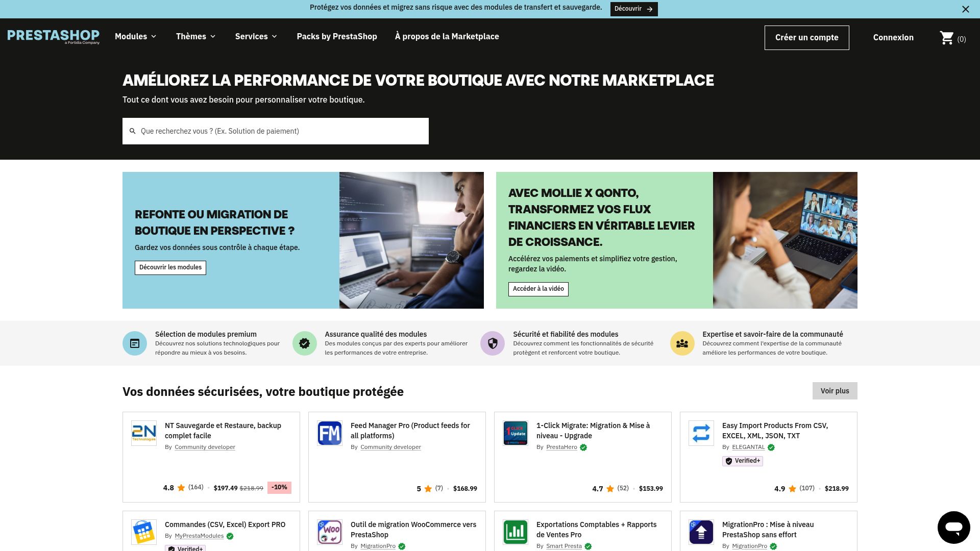Open the chat support bubble

pos(953,527)
